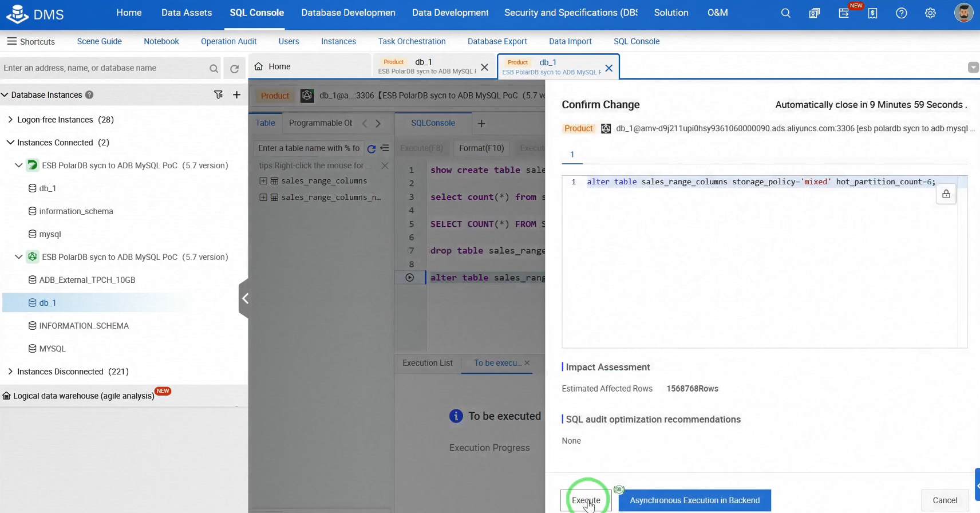Collapse the second ESB PolarDB instance node
This screenshot has width=980, height=513.
coord(19,257)
